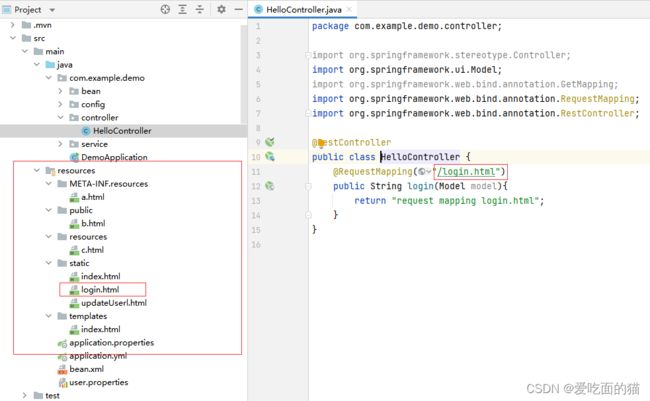Select DemoApplication class in tree
The width and height of the screenshot is (650, 401).
pyautogui.click(x=114, y=157)
